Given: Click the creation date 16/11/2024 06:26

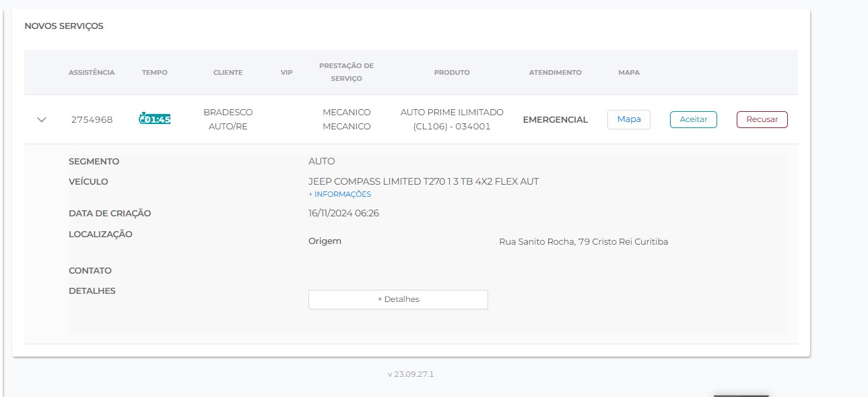Looking at the screenshot, I should (x=343, y=213).
